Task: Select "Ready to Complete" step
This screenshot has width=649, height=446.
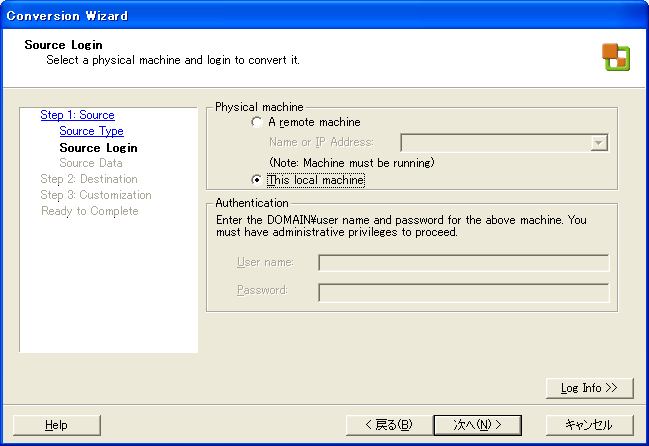Action: coord(89,211)
